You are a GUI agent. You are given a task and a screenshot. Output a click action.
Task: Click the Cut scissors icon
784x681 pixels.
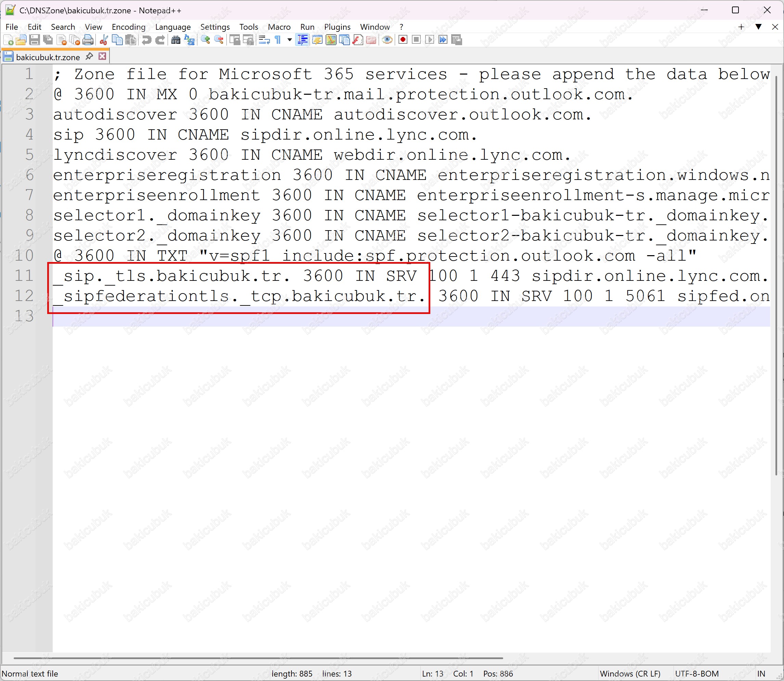103,40
